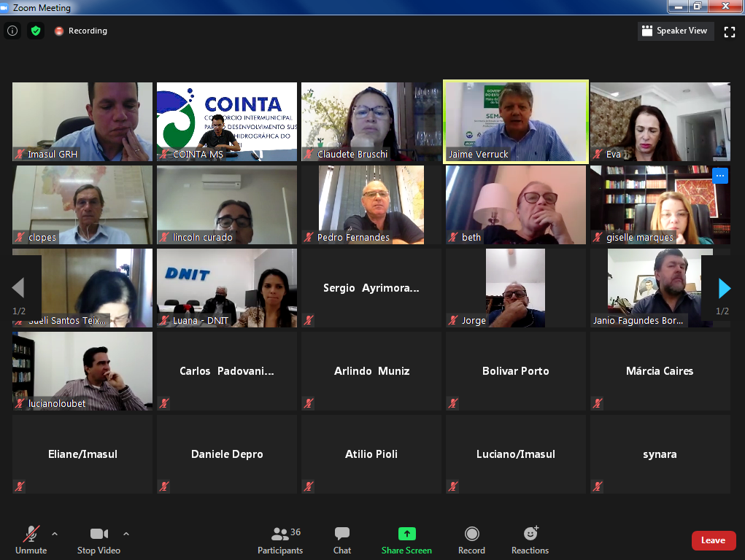Screen dimensions: 745x560
Task: Open the Chat panel
Action: 342,541
